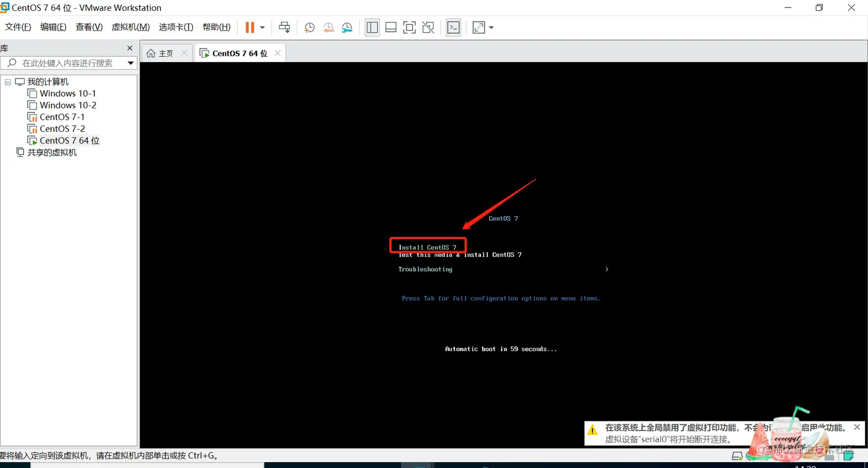Open the snapshot manager
Viewport: 868px width, 468px height.
pos(347,28)
